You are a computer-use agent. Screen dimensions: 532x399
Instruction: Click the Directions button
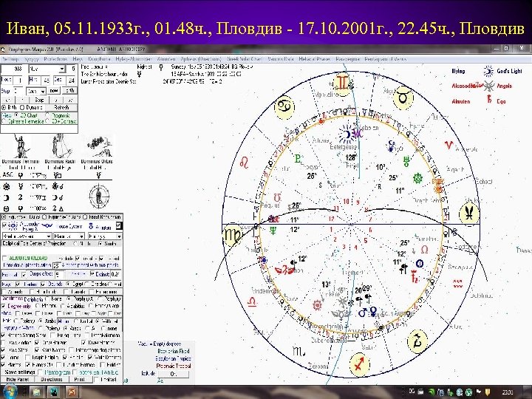click(52, 380)
